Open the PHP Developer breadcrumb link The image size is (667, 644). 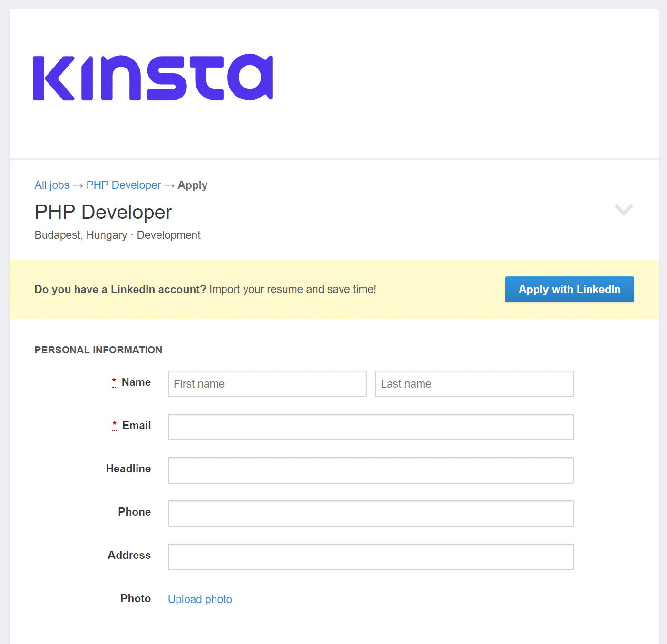coord(123,185)
